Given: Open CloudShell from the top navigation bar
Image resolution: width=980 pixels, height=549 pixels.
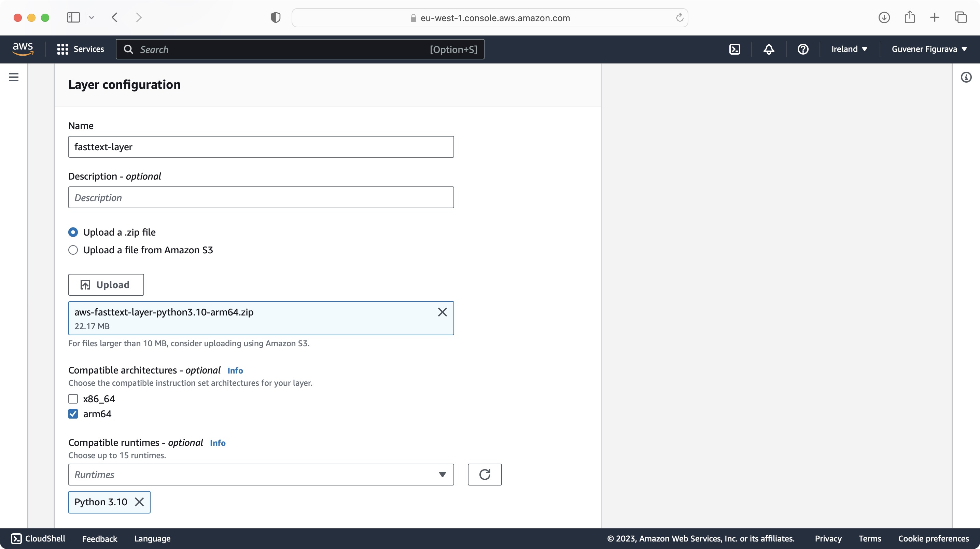Looking at the screenshot, I should pyautogui.click(x=734, y=49).
